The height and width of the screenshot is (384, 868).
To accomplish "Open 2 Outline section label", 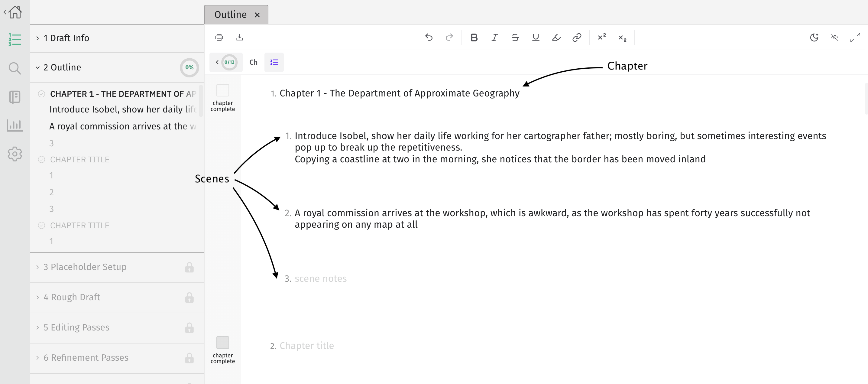I will (x=62, y=67).
